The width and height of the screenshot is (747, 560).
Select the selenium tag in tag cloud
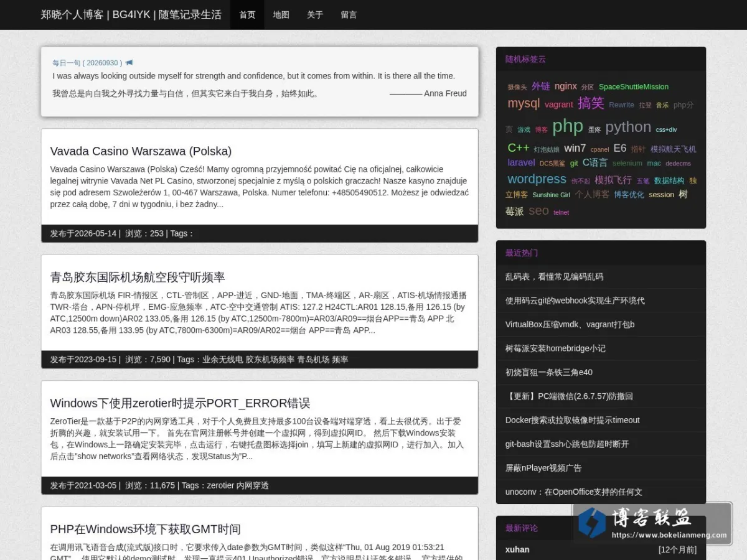[627, 164]
